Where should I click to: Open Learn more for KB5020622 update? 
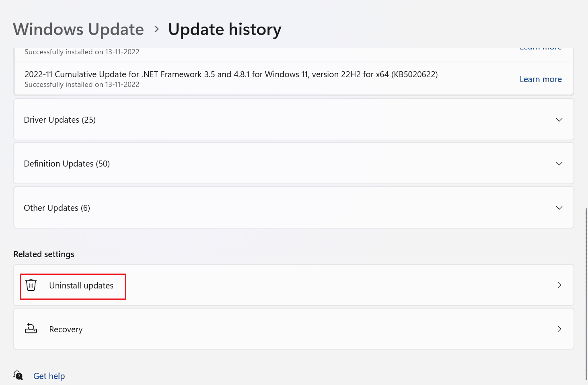click(x=541, y=79)
